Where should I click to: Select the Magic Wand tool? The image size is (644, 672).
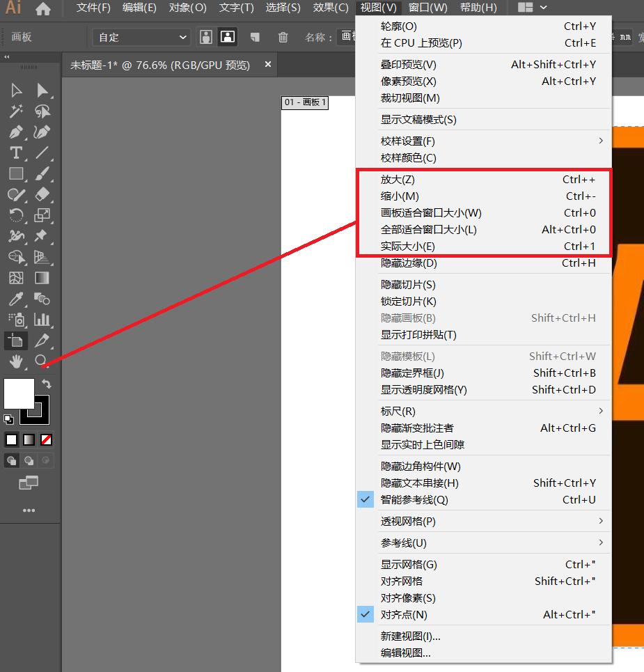click(x=16, y=111)
